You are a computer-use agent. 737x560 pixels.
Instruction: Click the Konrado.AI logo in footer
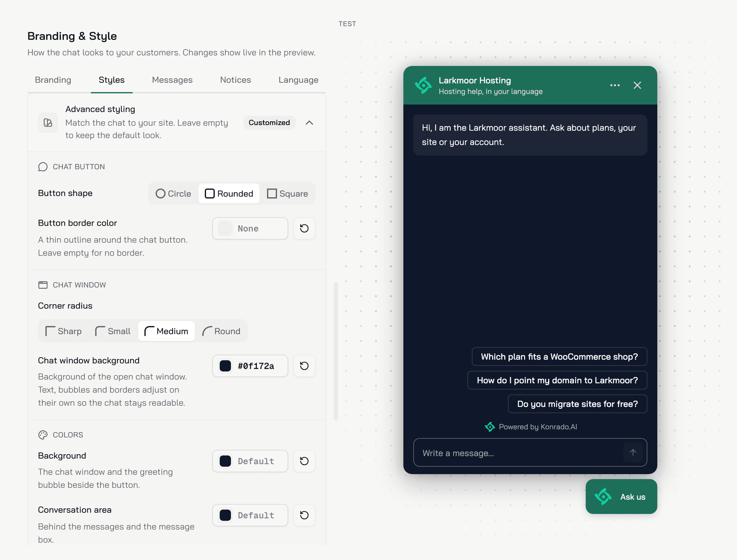click(x=490, y=427)
